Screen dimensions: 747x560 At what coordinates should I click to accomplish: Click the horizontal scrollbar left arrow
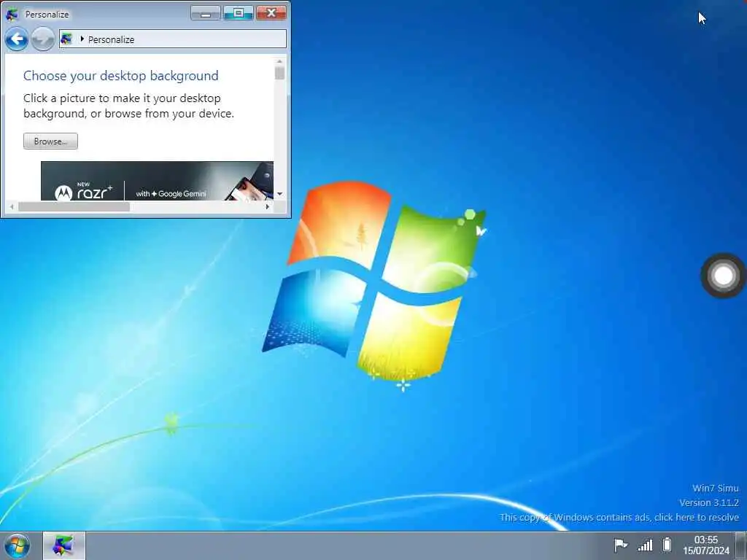click(12, 206)
